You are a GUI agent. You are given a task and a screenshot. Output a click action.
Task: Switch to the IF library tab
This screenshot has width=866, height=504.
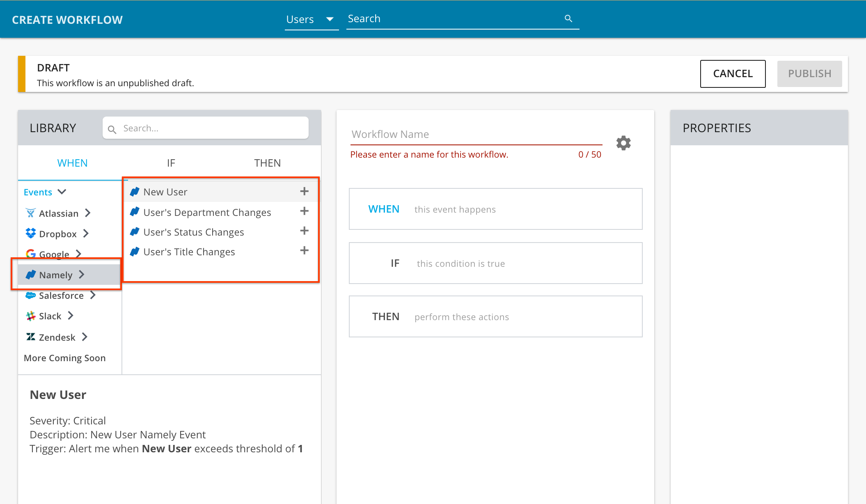(171, 163)
